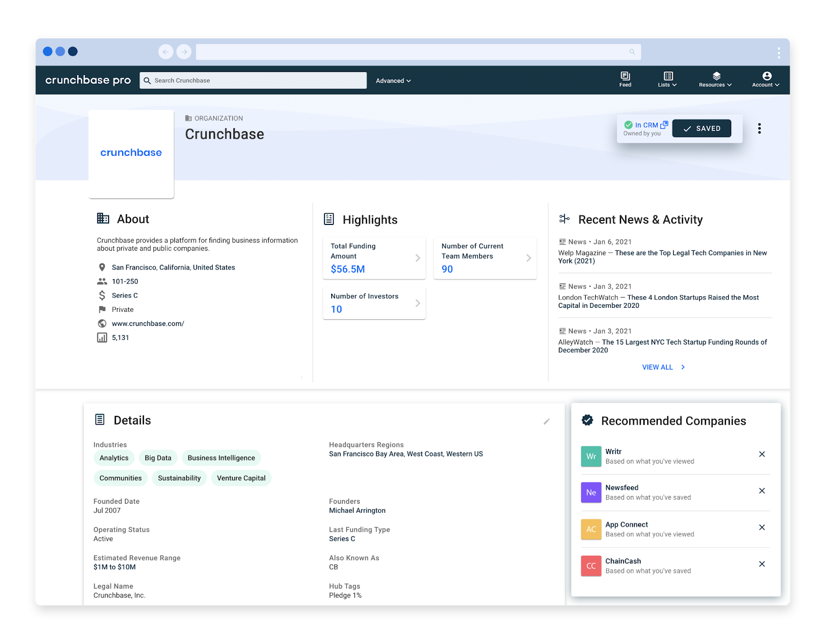
Task: Open the Top Legal Tech Companies news article
Action: [663, 257]
